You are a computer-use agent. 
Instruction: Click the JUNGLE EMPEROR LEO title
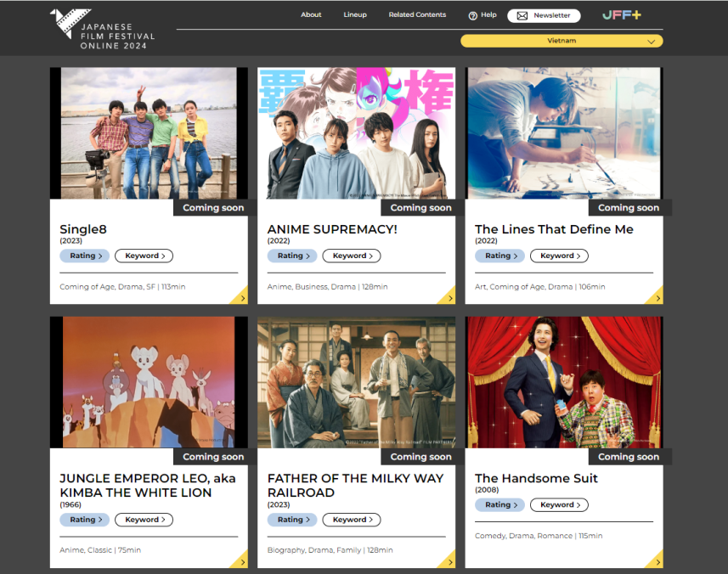point(148,486)
